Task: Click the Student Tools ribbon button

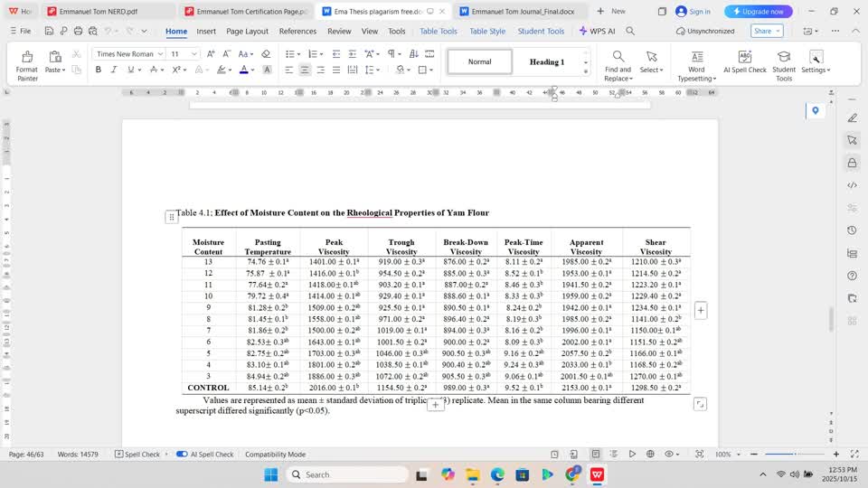Action: (x=783, y=64)
